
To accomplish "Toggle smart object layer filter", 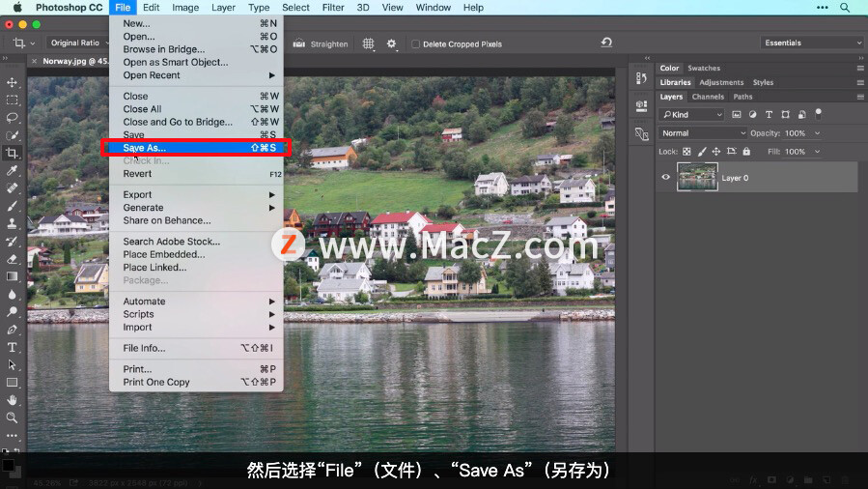I will (801, 115).
